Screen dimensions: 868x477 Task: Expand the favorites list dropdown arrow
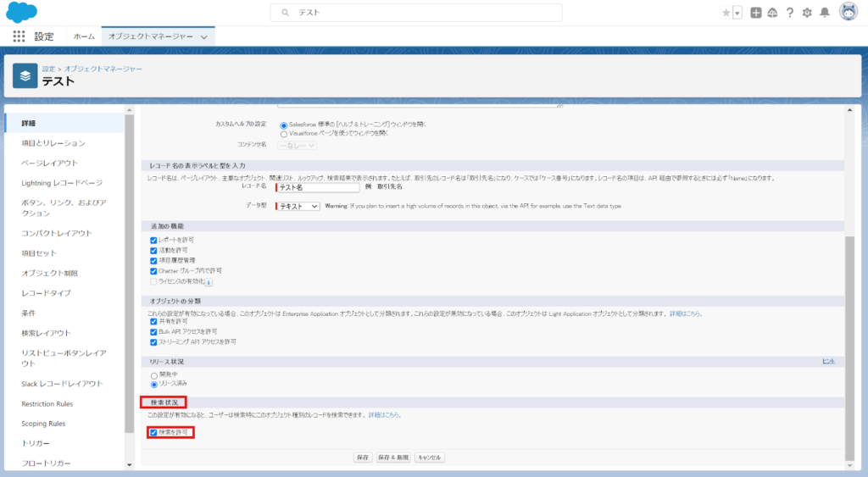tap(737, 13)
